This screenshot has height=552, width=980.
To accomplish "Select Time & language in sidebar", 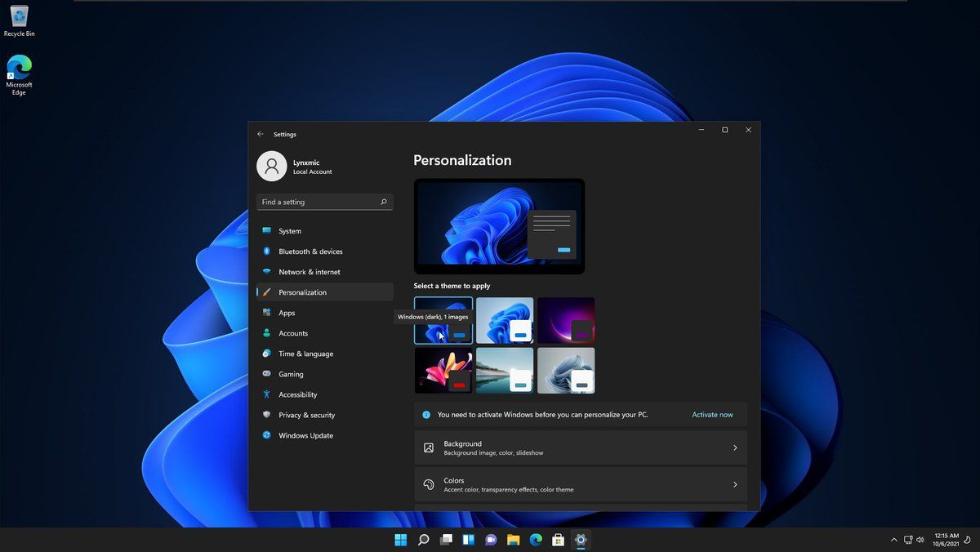I will [305, 354].
